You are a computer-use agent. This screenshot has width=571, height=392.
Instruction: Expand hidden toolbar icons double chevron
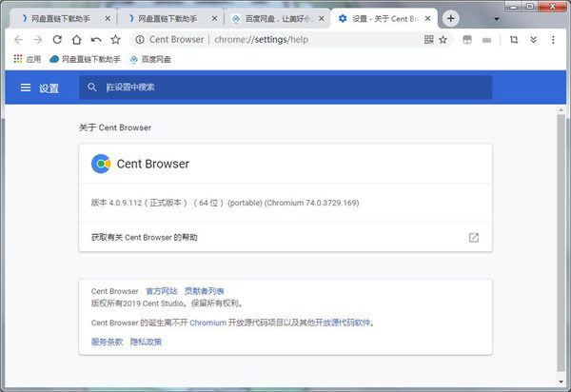[x=533, y=39]
